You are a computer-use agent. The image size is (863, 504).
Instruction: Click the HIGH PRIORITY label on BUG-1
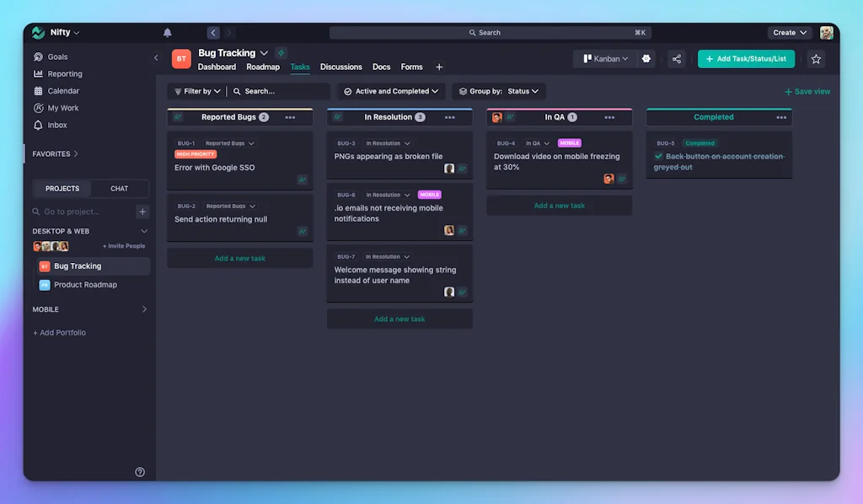[196, 153]
